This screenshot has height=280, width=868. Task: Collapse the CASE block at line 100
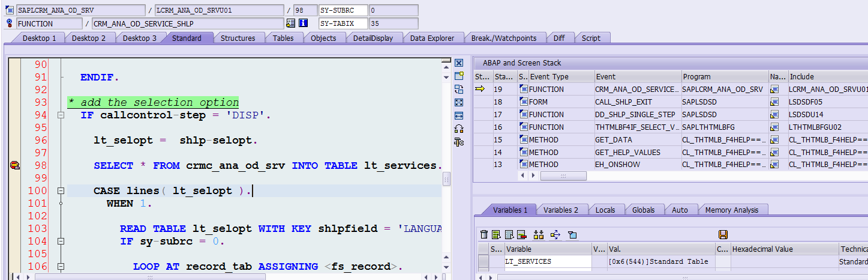61,190
